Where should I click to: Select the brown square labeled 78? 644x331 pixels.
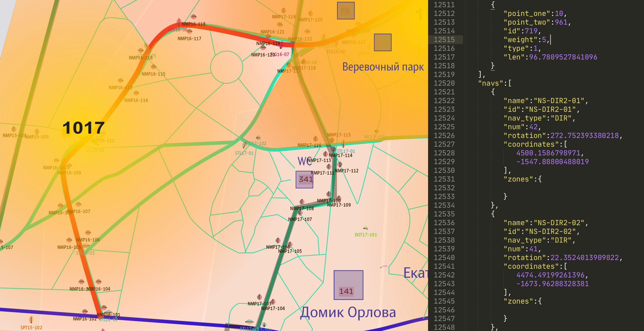[346, 11]
